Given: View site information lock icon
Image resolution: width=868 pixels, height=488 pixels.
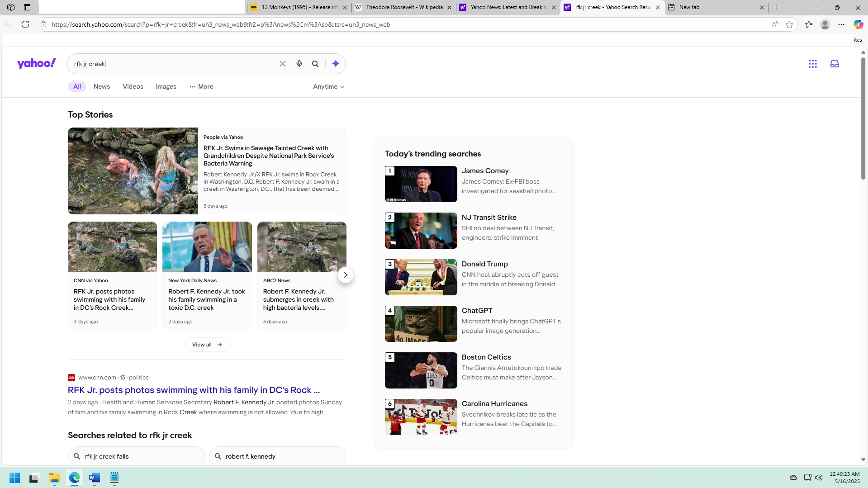Looking at the screenshot, I should point(43,24).
